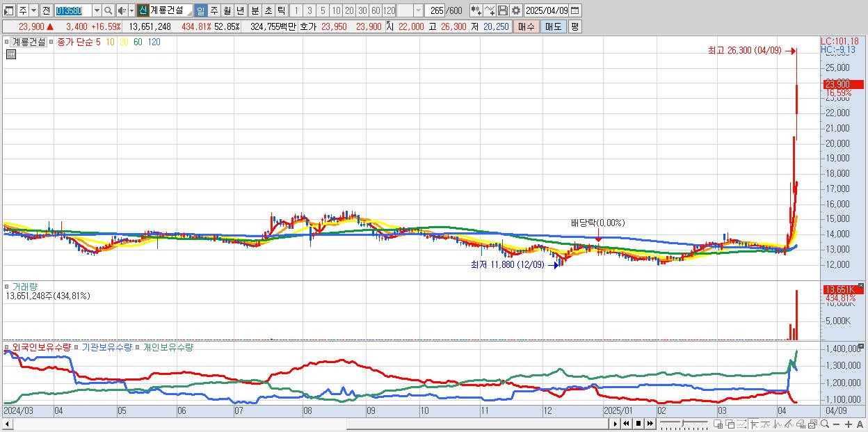Image resolution: width=868 pixels, height=432 pixels.
Task: Zoom in the chart with the plus icon
Action: (849, 424)
